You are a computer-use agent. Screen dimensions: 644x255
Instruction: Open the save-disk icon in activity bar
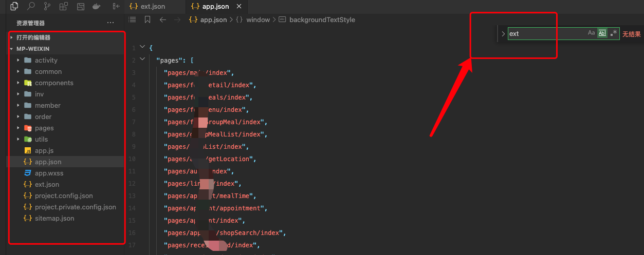coord(80,7)
